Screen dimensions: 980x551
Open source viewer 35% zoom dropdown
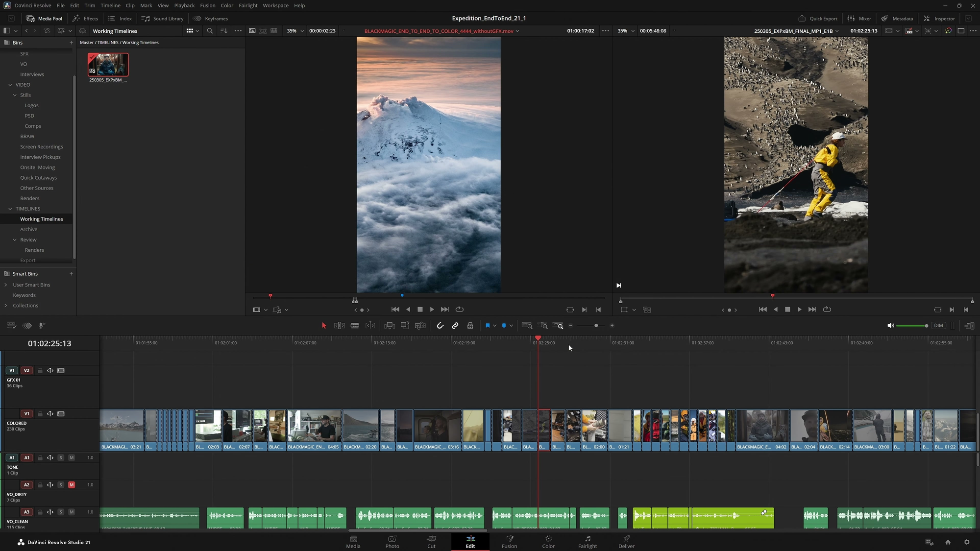295,31
